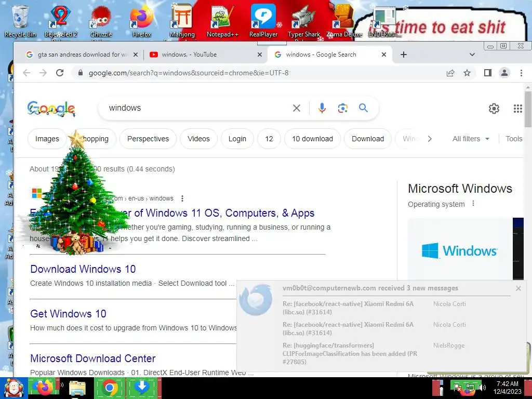Launch Zuma Deluxe desktop shortcut
The width and height of the screenshot is (532, 399).
pos(344,21)
